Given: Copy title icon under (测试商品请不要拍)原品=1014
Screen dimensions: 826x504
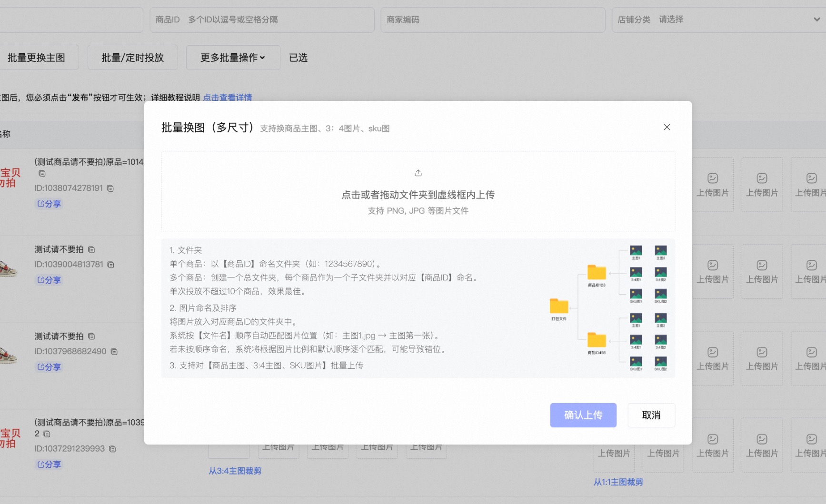Looking at the screenshot, I should pos(42,173).
